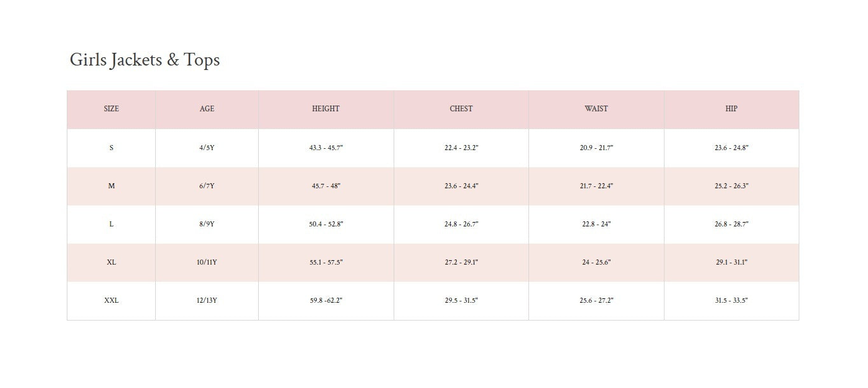Select the size XXL cell
The height and width of the screenshot is (388, 868).
pos(111,300)
